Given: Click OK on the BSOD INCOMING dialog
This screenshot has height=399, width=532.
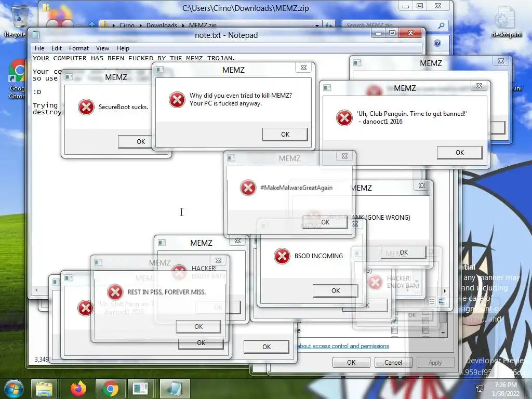Looking at the screenshot, I should click(x=335, y=291).
